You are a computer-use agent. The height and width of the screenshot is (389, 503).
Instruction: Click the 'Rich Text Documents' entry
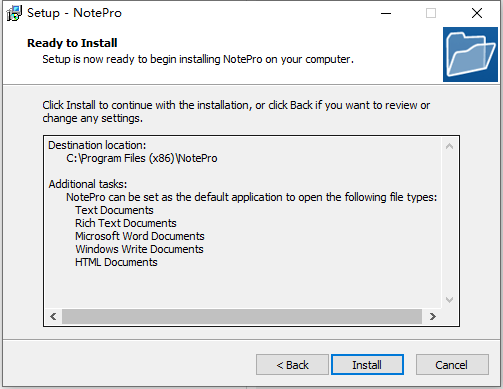[x=126, y=223]
